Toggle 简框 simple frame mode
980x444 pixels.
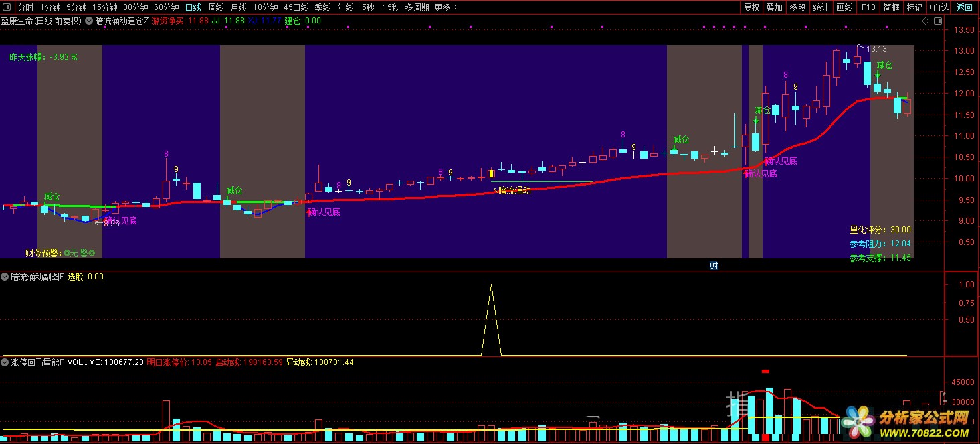point(891,7)
